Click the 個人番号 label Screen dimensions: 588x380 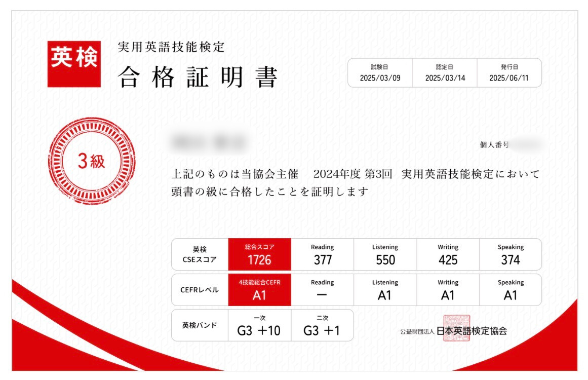pos(494,145)
